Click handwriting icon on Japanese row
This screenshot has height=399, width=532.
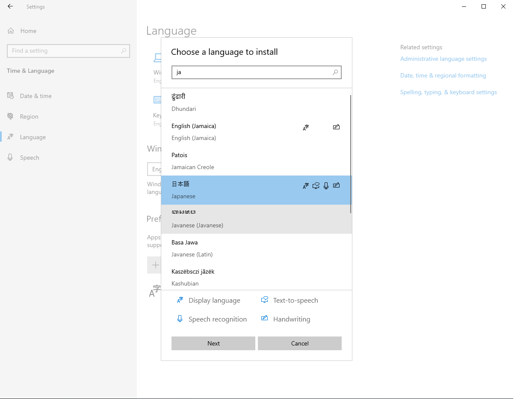pos(336,185)
